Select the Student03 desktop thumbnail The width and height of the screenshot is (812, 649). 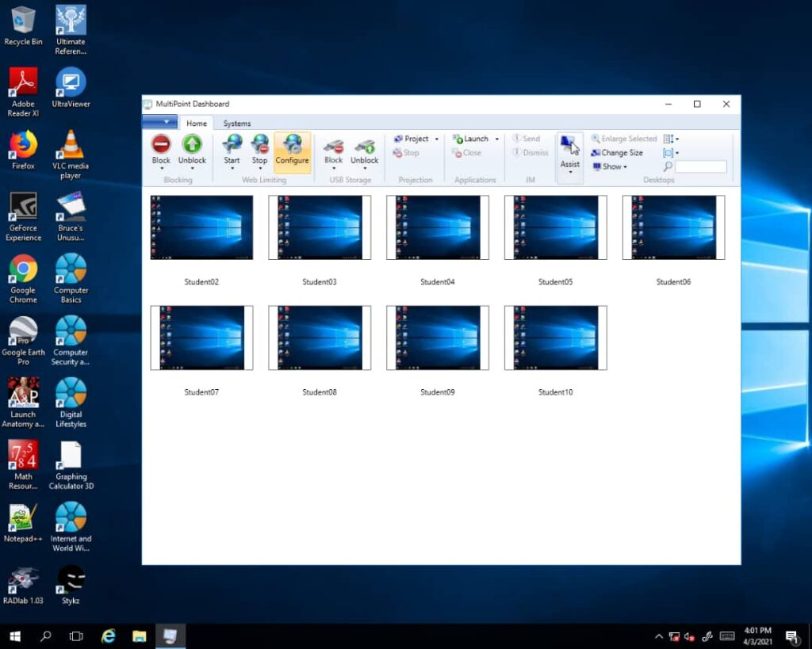(x=320, y=227)
